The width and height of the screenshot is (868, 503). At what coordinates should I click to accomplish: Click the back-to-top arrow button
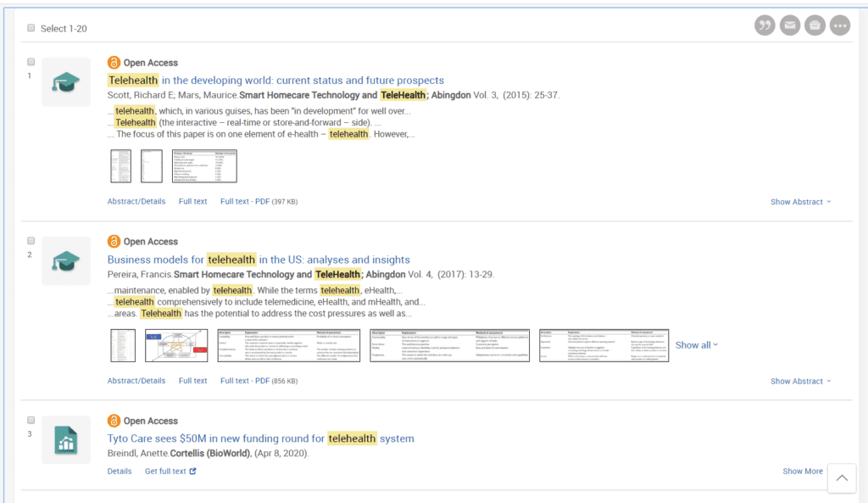842,478
